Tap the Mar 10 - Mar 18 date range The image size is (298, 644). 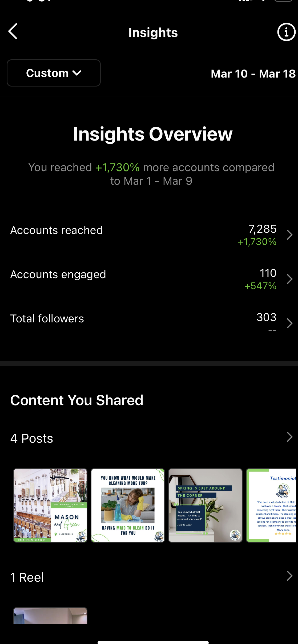(253, 74)
